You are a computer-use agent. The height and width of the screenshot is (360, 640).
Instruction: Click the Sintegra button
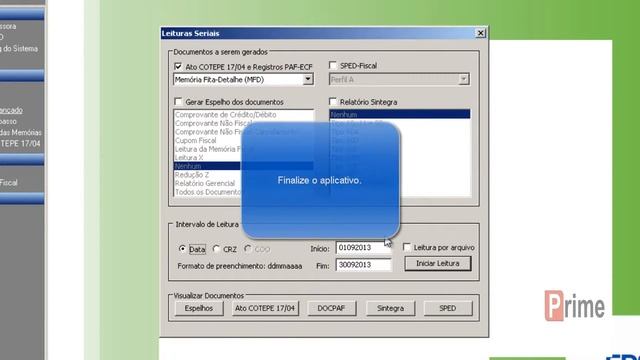390,309
